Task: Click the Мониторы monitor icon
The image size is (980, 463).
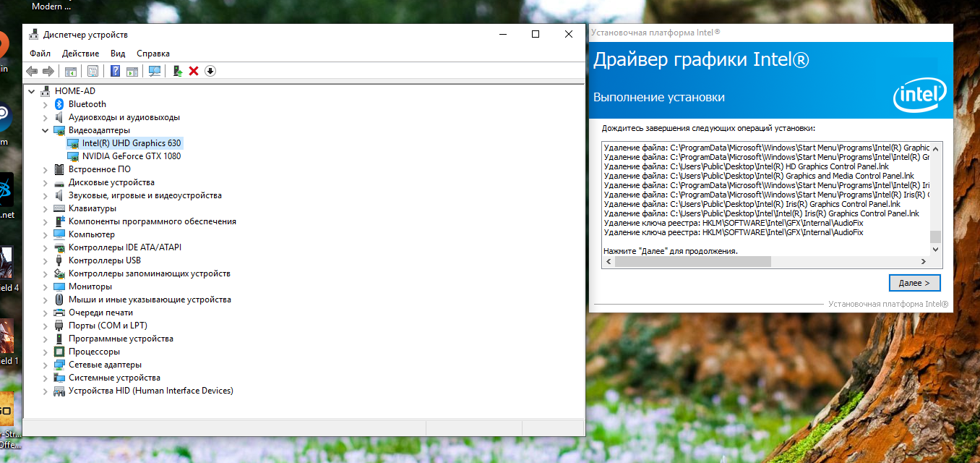Action: (60, 286)
